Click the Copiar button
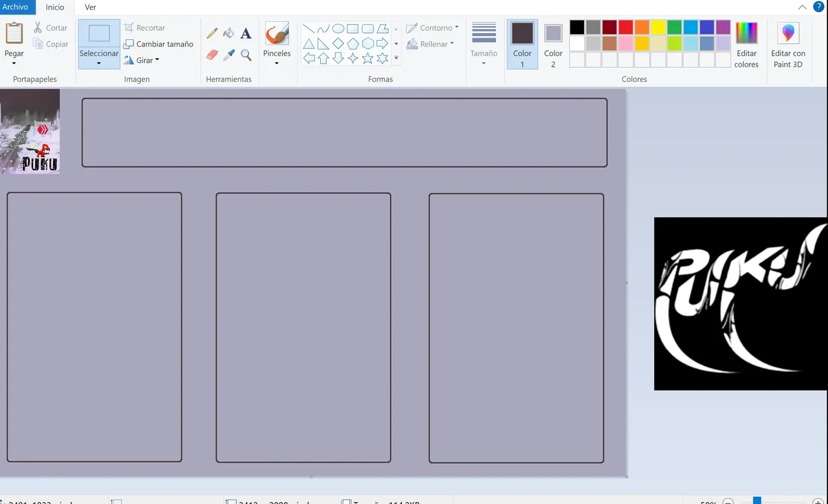Viewport: 828px width, 504px height. 50,44
